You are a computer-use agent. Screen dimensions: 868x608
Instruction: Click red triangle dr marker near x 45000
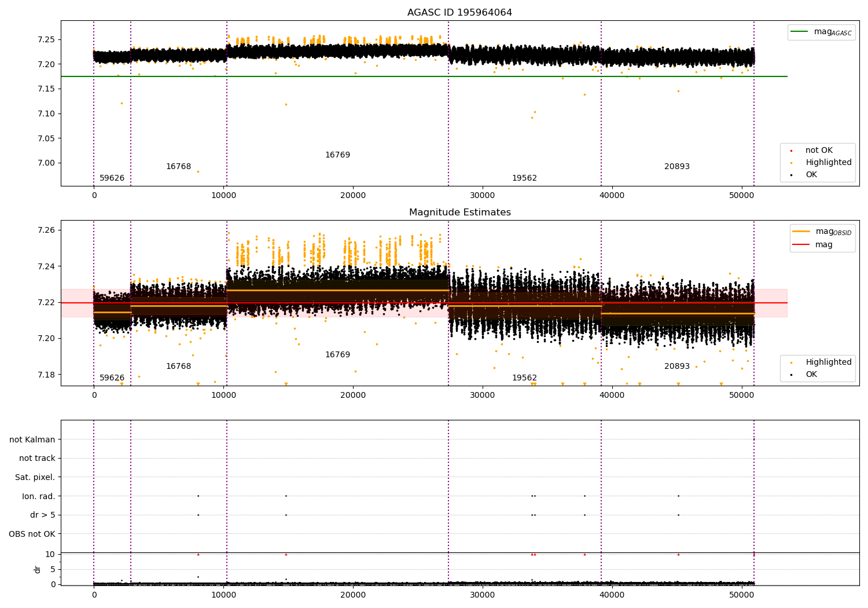[x=678, y=555]
